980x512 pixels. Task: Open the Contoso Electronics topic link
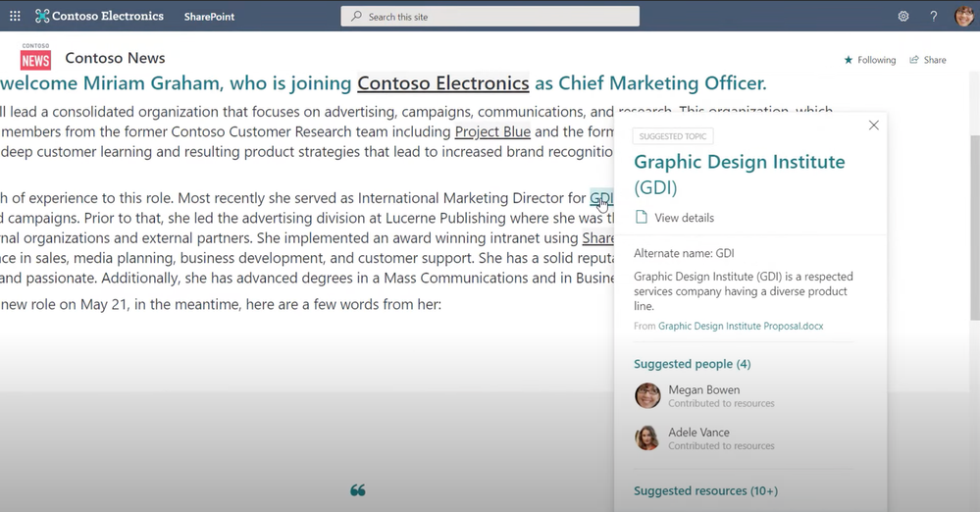[x=442, y=83]
